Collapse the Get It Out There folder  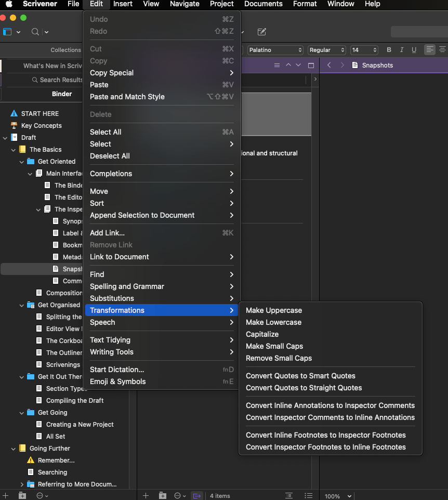click(x=22, y=377)
